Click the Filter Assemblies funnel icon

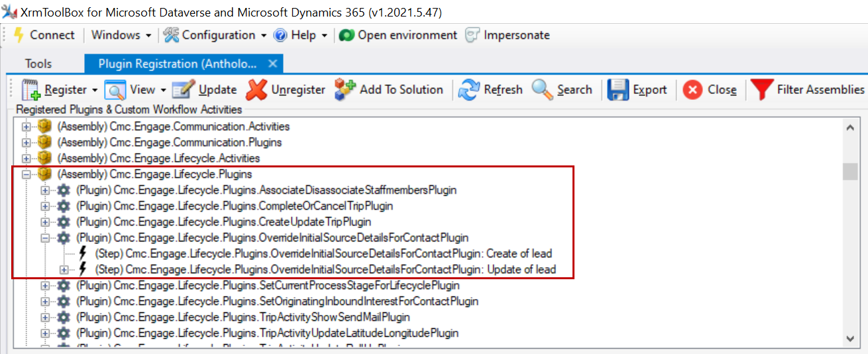[762, 89]
